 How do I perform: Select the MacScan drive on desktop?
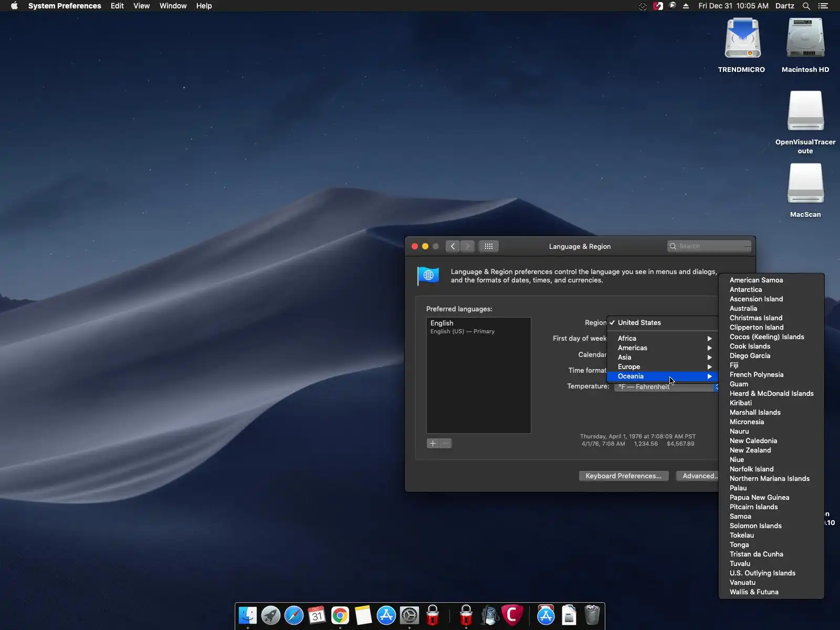pyautogui.click(x=805, y=191)
